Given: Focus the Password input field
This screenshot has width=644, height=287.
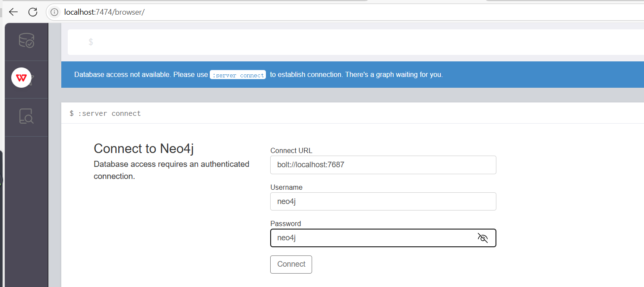Looking at the screenshot, I should [383, 238].
